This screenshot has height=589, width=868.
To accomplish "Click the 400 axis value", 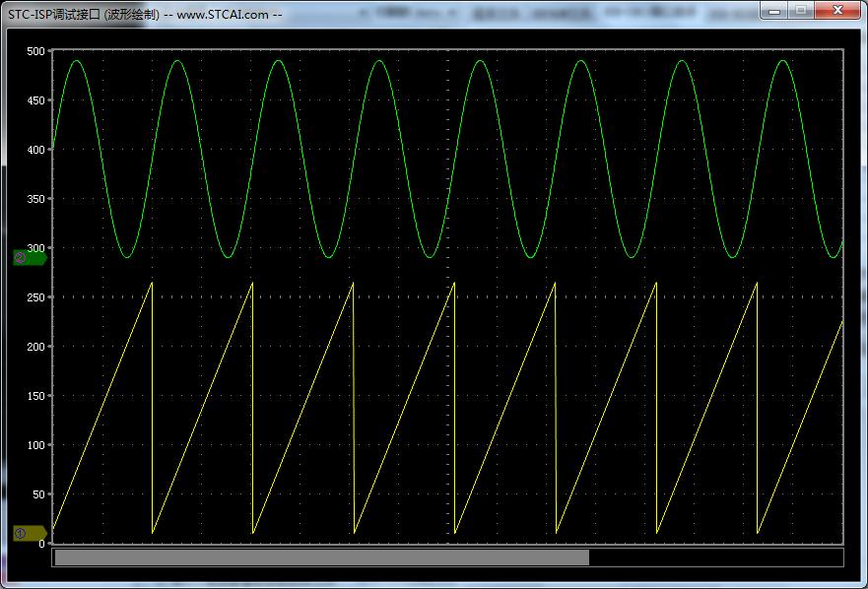I will pyautogui.click(x=36, y=150).
